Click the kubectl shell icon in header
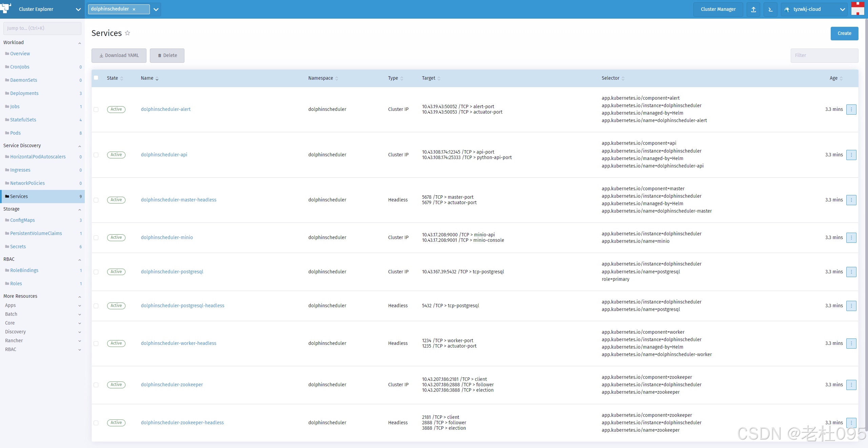868x448 pixels. click(770, 9)
